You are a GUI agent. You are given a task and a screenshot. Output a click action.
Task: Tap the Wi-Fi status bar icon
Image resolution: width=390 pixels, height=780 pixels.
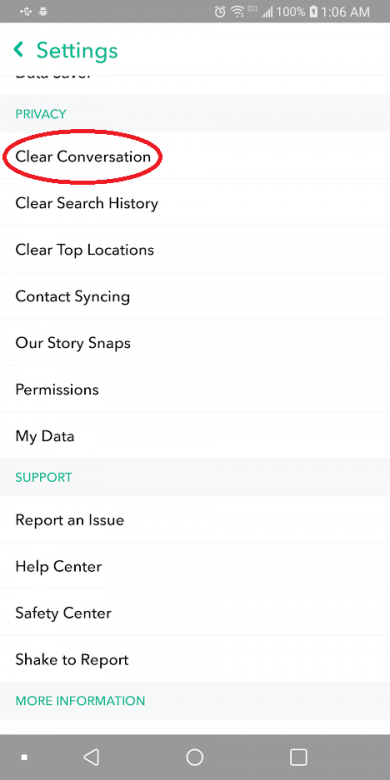238,12
